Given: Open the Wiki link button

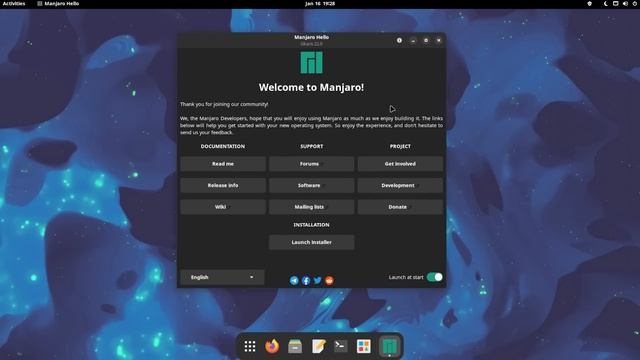Looking at the screenshot, I should click(x=223, y=207).
